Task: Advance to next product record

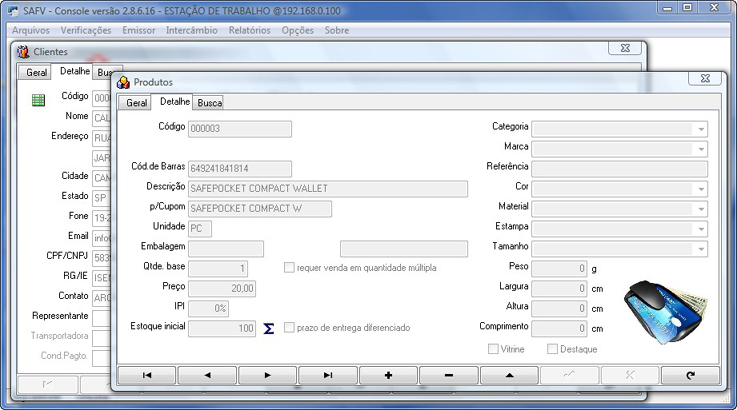Action: (x=268, y=374)
